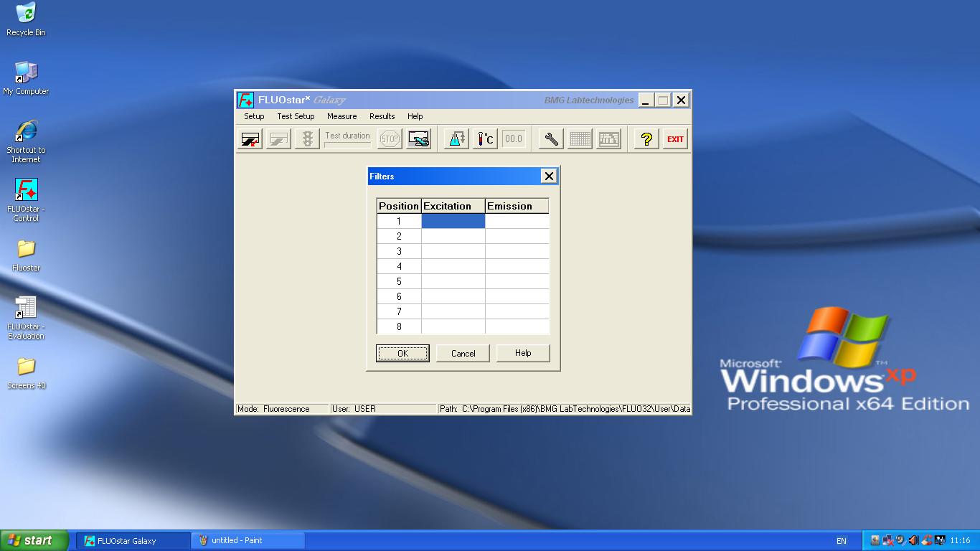Select the Fluostar folder on desktop
Image resolution: width=980 pixels, height=551 pixels.
(x=26, y=255)
